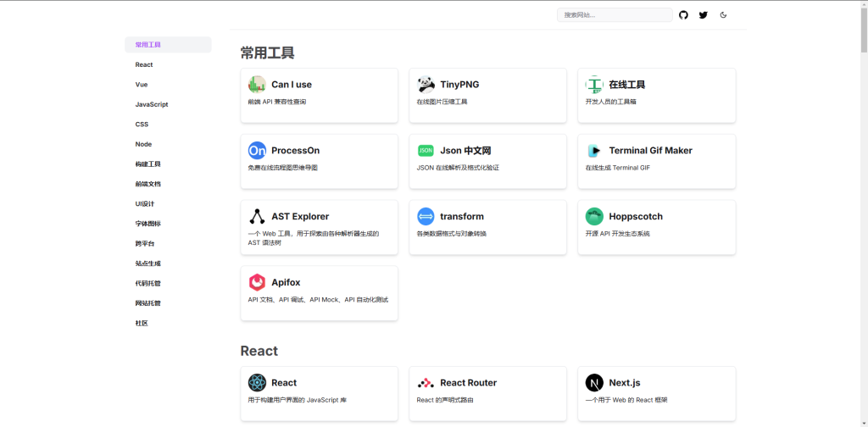The width and height of the screenshot is (868, 427).
Task: Open the Terminal Gif Maker card title
Action: coord(650,151)
